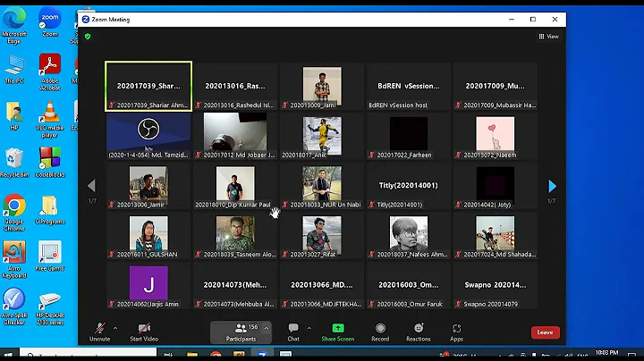Select 202018037_Nafees participant tile
644x361 pixels.
[x=408, y=236]
